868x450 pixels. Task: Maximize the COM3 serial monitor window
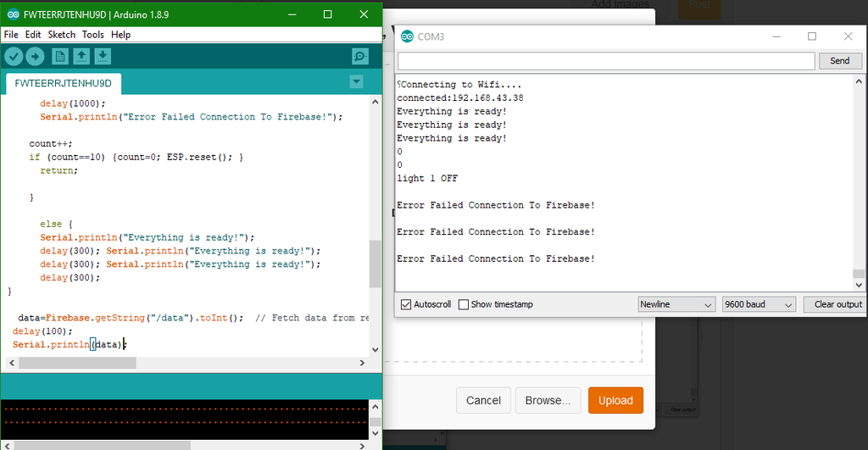812,36
